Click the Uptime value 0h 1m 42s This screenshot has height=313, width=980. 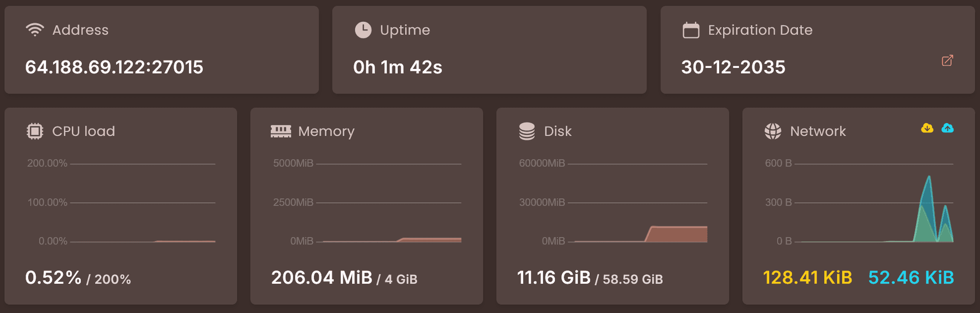click(398, 67)
